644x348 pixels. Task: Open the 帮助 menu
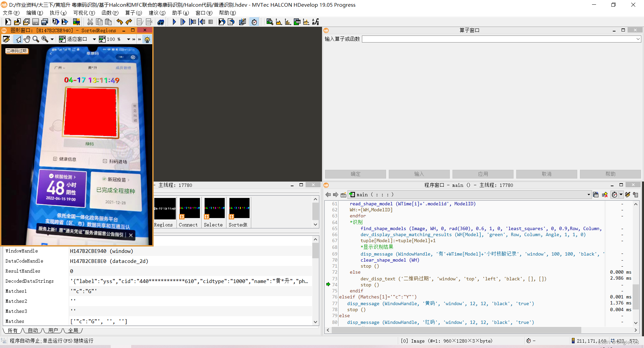(227, 13)
